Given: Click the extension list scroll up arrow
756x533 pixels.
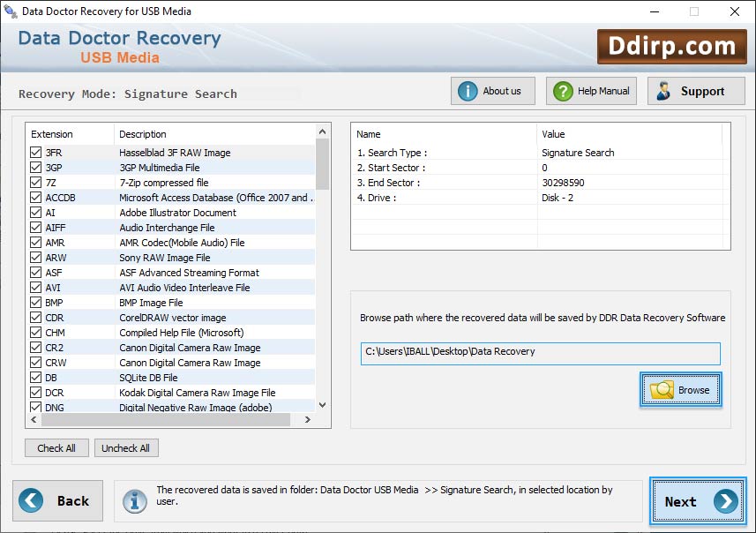Looking at the screenshot, I should coord(323,131).
